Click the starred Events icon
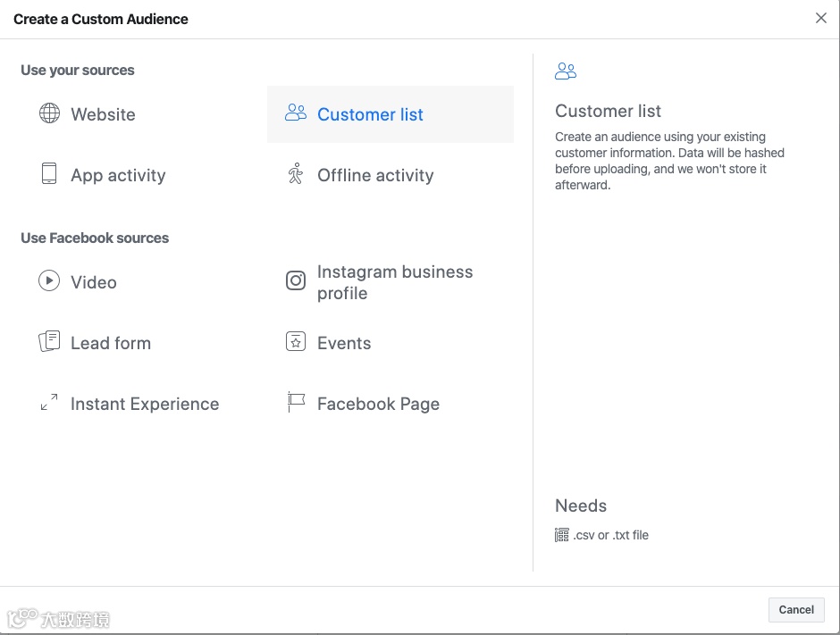This screenshot has width=840, height=635. [296, 341]
